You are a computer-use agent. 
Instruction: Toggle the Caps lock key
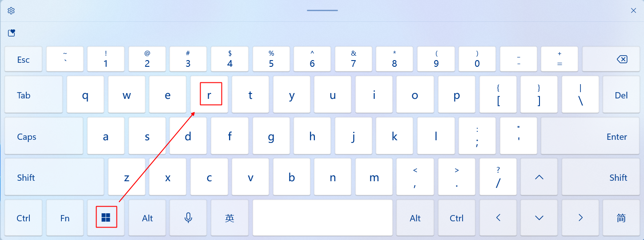tap(44, 136)
